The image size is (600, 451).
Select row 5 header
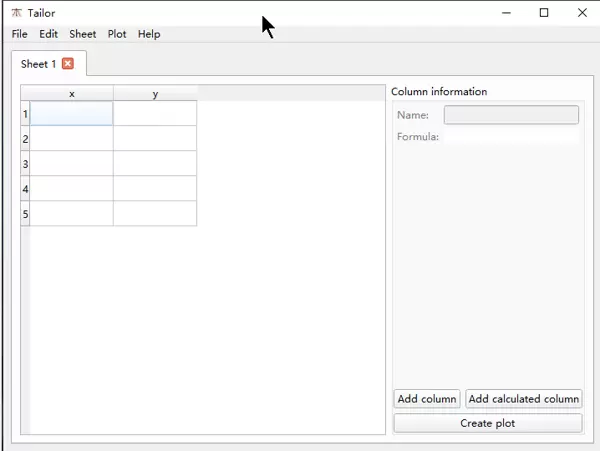(25, 214)
